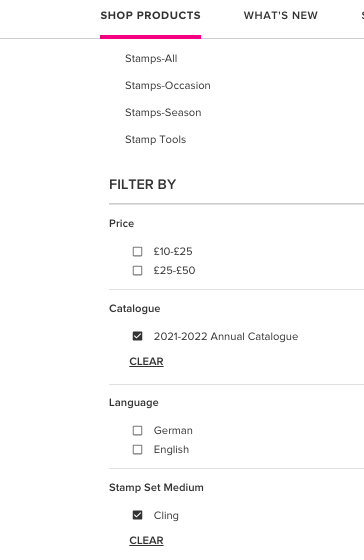Enable the £25-£50 price filter checkbox
Image resolution: width=364 pixels, height=560 pixels.
coord(138,270)
